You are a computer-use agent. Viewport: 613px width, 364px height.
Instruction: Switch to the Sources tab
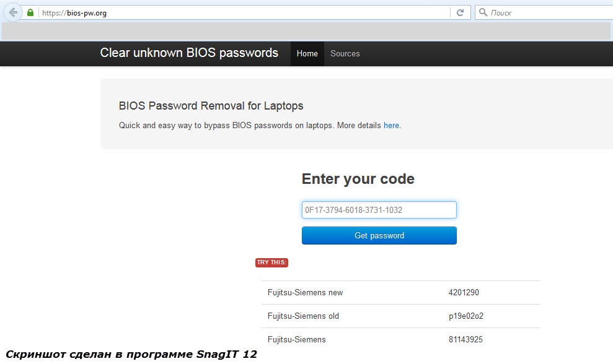pyautogui.click(x=345, y=53)
